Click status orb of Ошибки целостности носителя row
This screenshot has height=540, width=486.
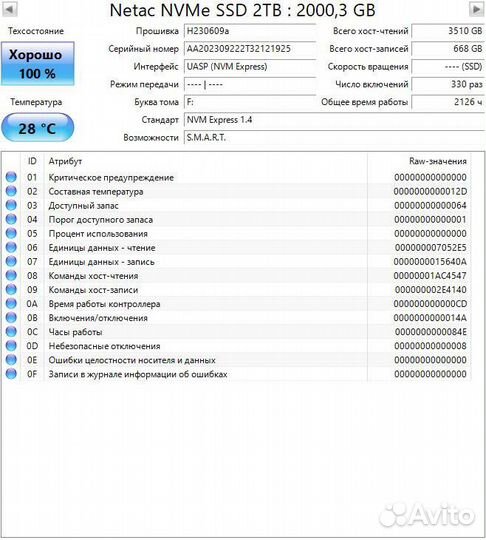(x=11, y=360)
